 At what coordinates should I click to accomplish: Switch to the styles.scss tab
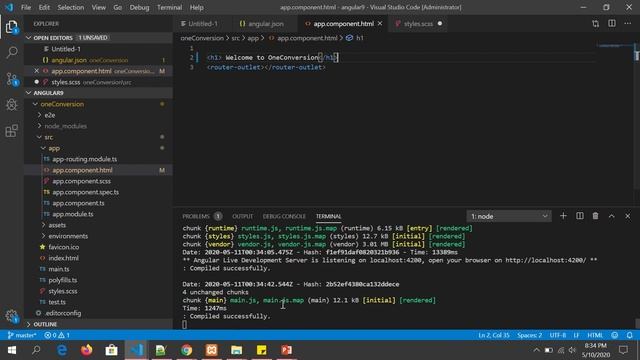point(419,24)
